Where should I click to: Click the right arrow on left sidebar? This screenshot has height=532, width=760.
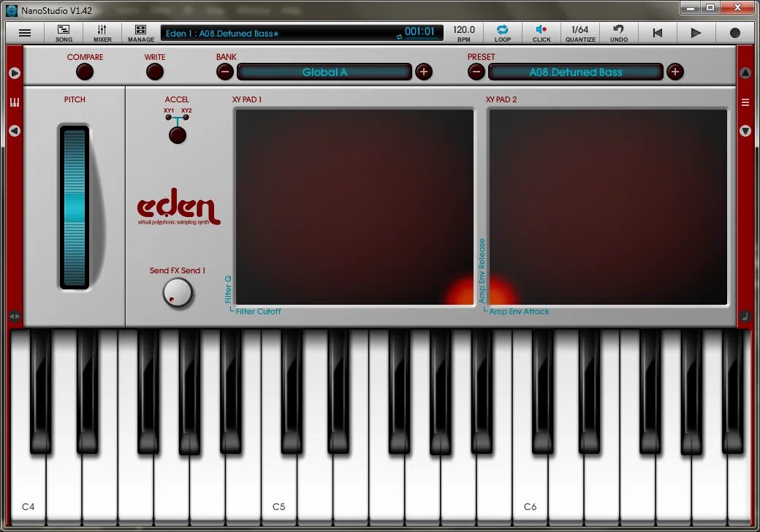pyautogui.click(x=15, y=72)
